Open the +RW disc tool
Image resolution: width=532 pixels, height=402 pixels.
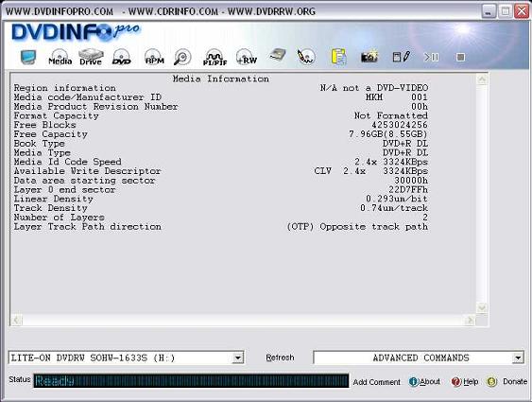point(247,57)
